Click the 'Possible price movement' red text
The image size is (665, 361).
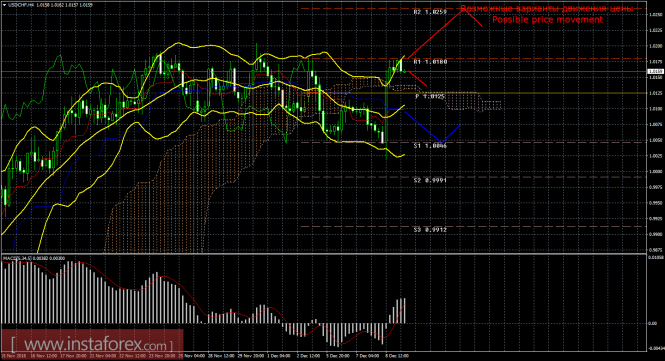pos(547,20)
